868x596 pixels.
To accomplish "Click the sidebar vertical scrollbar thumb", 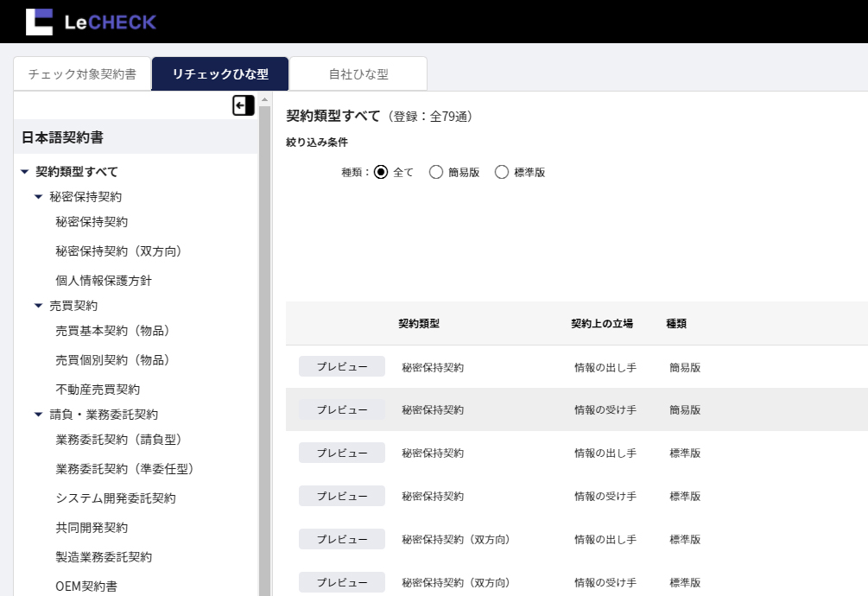I will (x=264, y=351).
